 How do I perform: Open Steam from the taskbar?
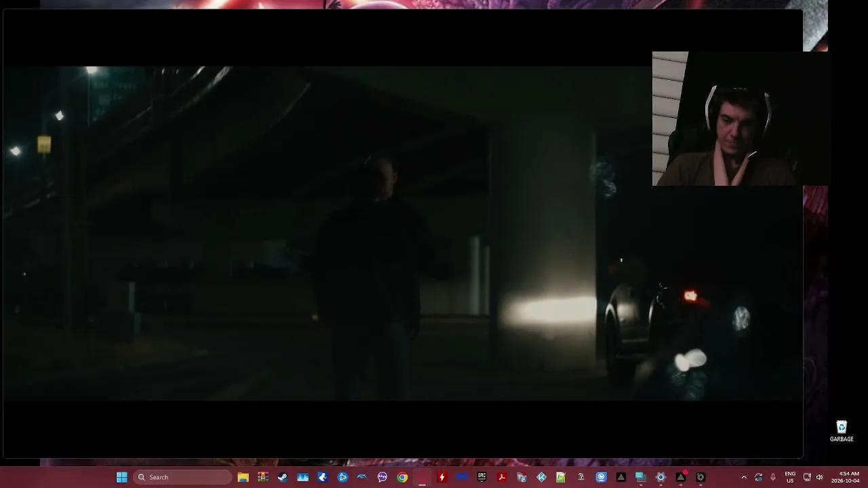point(283,477)
